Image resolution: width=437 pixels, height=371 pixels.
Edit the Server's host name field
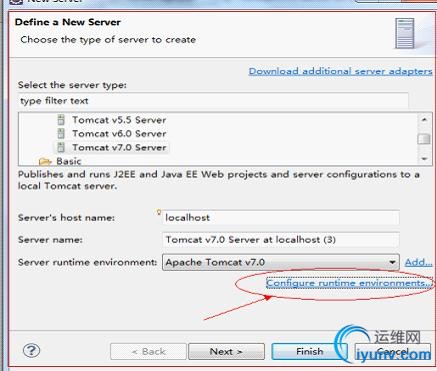tap(280, 218)
